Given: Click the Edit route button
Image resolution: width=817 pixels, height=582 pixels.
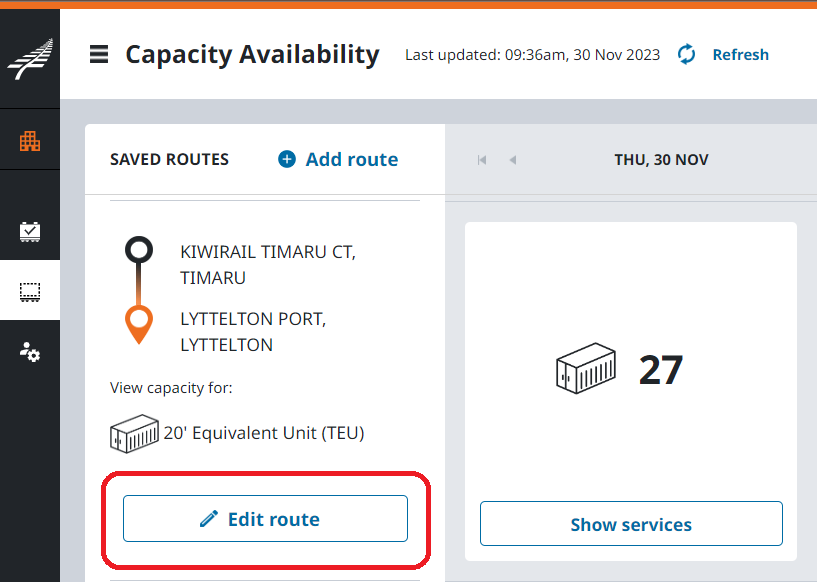Looking at the screenshot, I should (x=265, y=519).
